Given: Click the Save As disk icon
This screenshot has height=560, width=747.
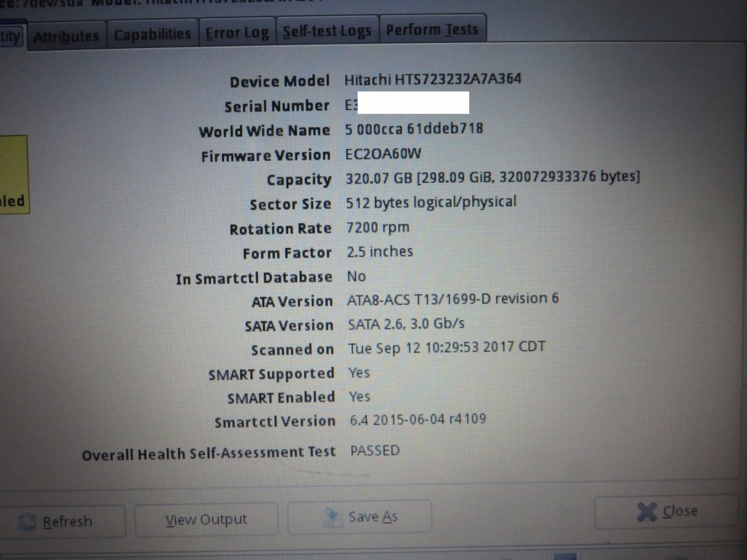Looking at the screenshot, I should click(x=333, y=517).
